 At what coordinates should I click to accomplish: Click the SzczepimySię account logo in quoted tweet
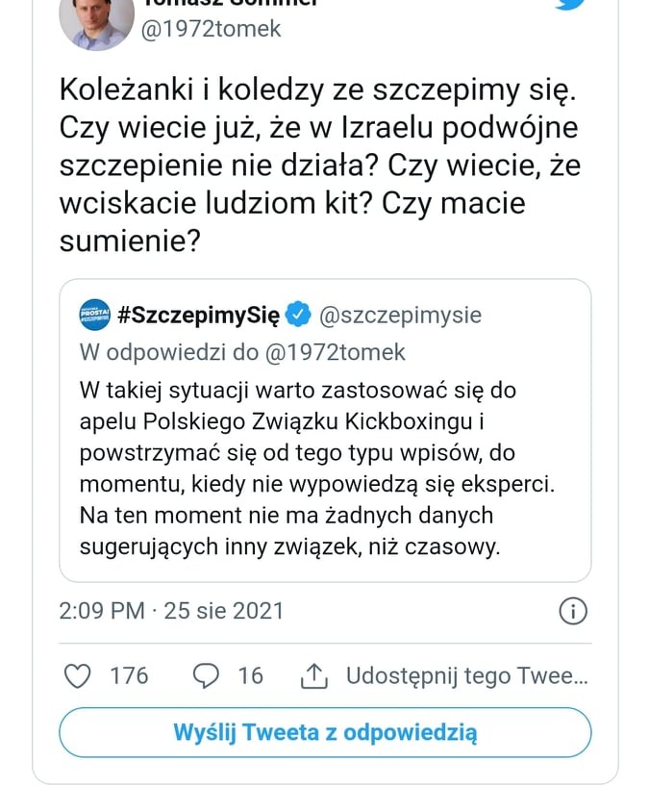[x=94, y=314]
